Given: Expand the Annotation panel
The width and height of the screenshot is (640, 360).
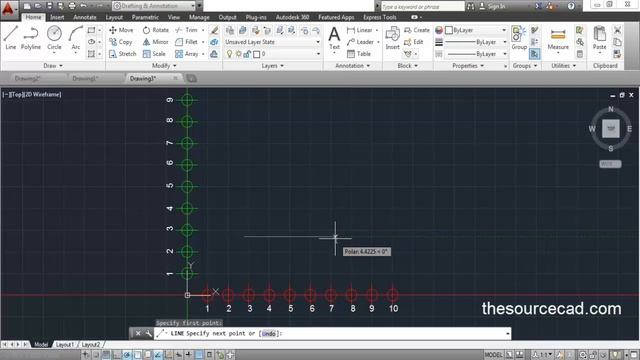Looking at the screenshot, I should pyautogui.click(x=353, y=66).
